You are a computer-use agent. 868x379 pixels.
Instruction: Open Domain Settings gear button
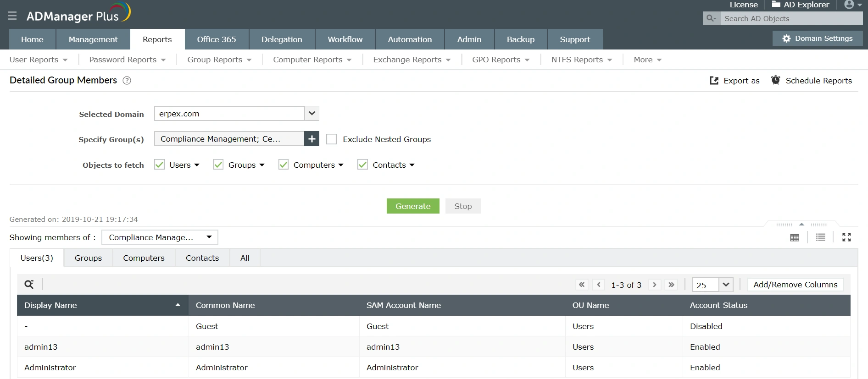point(818,38)
